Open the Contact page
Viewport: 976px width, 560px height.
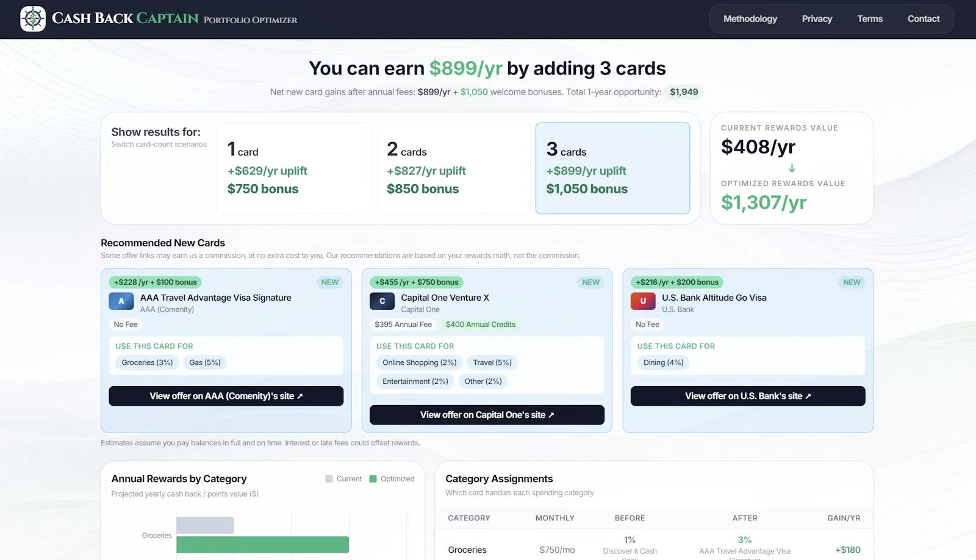[x=924, y=19]
